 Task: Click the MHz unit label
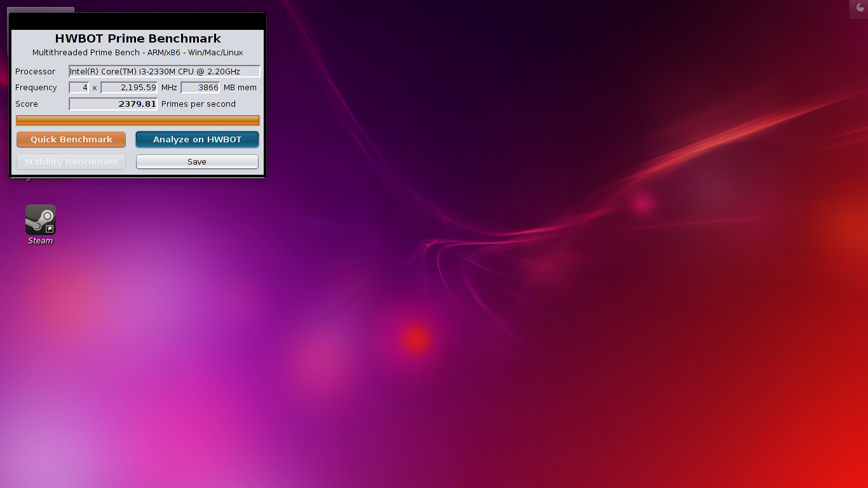[169, 88]
